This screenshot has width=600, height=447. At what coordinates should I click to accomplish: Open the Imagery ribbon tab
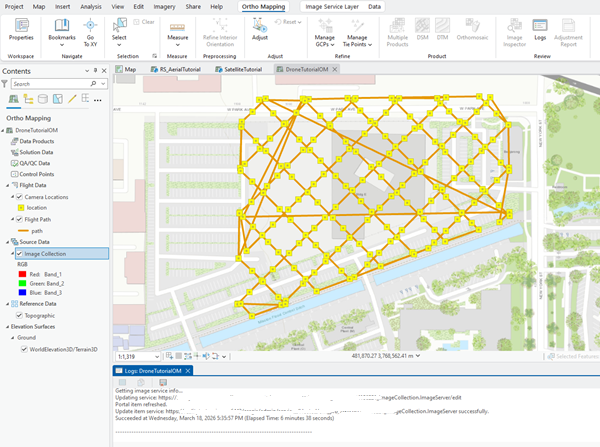[x=164, y=7]
